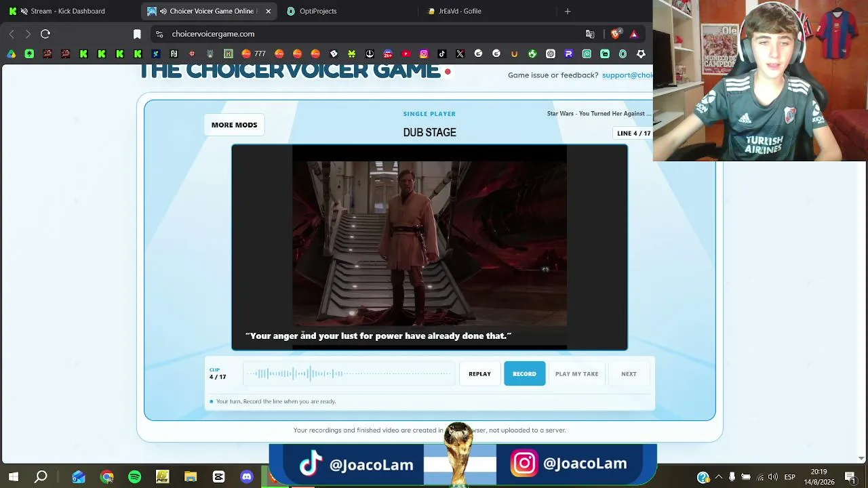Image resolution: width=868 pixels, height=488 pixels.
Task: Click the clip audio waveform
Action: click(349, 373)
